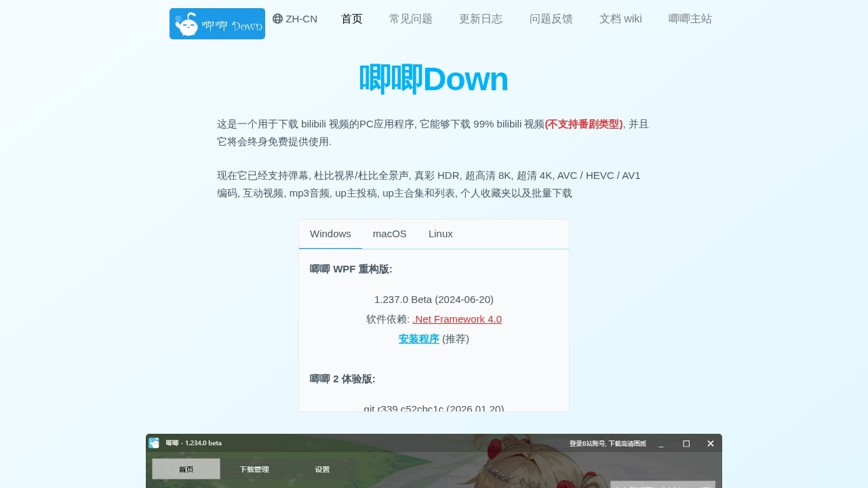Click the 唧唧 app icon in the preview titlebar

tap(153, 443)
